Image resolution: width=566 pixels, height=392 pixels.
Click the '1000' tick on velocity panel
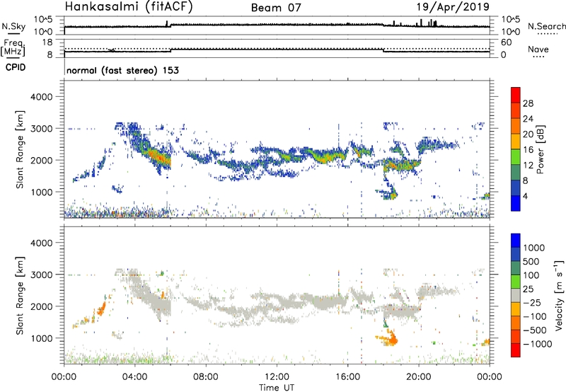42,338
